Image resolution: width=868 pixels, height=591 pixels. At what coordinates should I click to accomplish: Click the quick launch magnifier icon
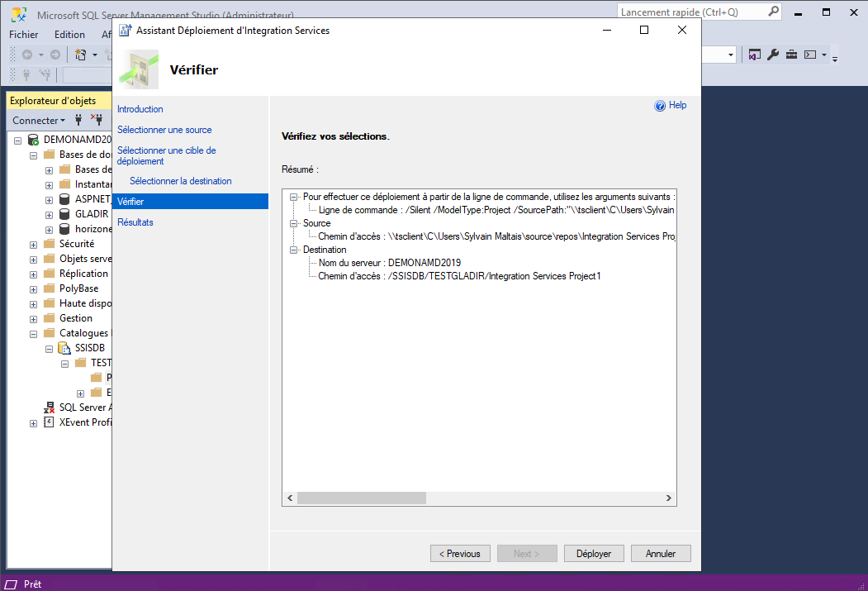(774, 11)
